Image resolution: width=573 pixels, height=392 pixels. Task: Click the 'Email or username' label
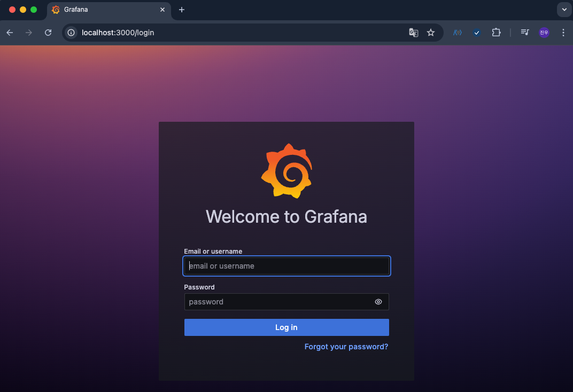pos(213,252)
